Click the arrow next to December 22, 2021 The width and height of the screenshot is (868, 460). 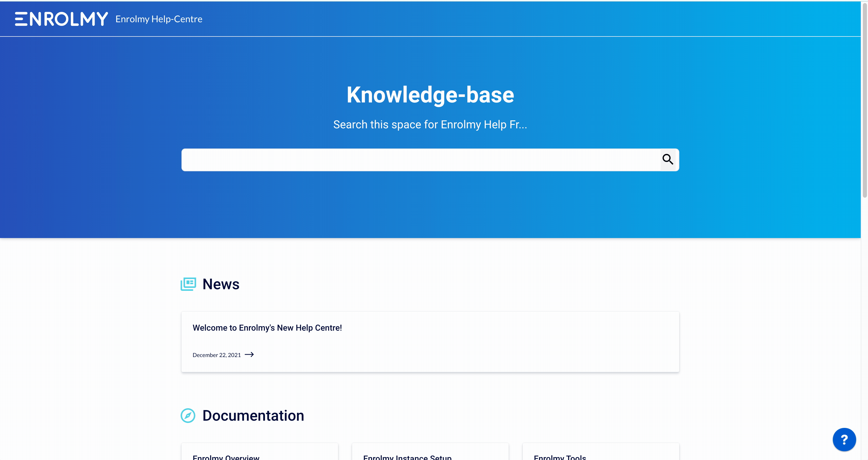click(249, 354)
